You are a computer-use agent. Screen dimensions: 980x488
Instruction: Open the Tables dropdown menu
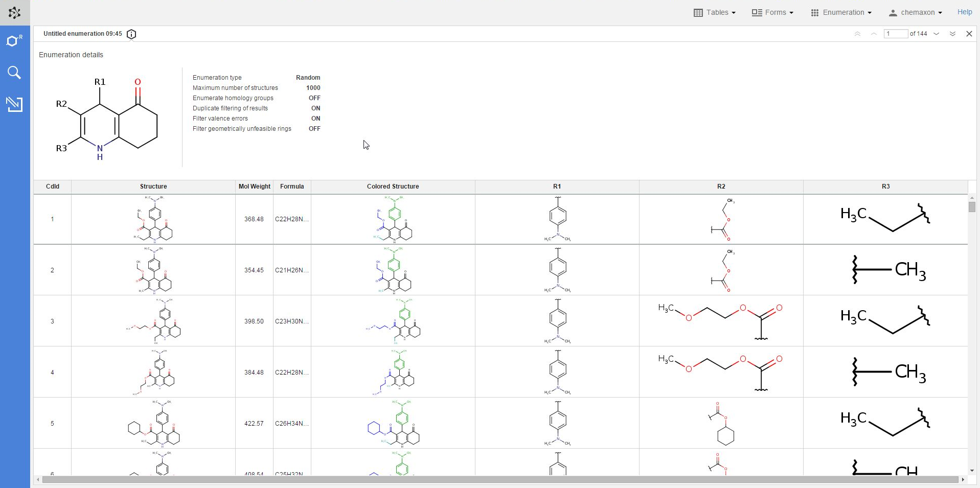point(714,13)
